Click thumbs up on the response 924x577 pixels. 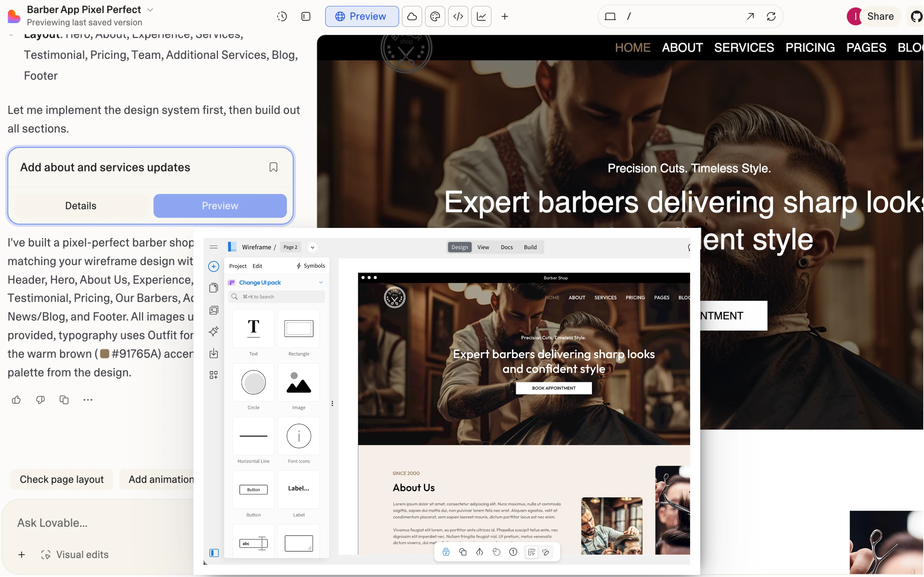pyautogui.click(x=16, y=400)
